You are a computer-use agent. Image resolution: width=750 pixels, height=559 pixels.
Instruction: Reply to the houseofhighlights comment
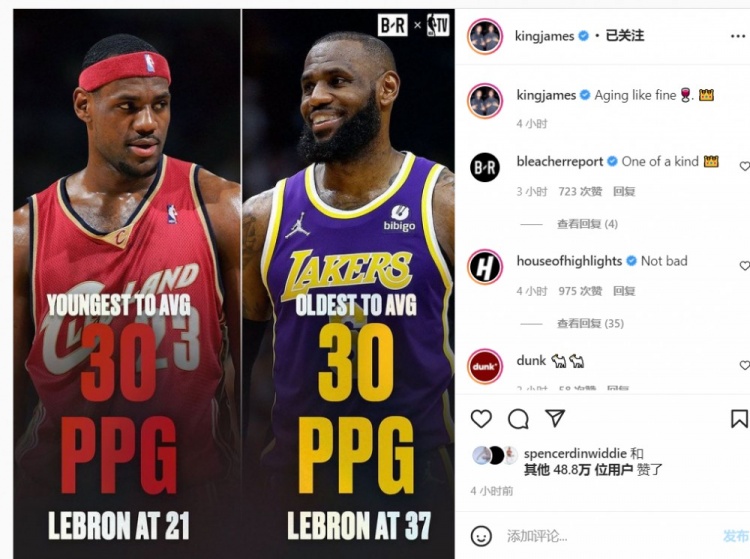tap(624, 291)
